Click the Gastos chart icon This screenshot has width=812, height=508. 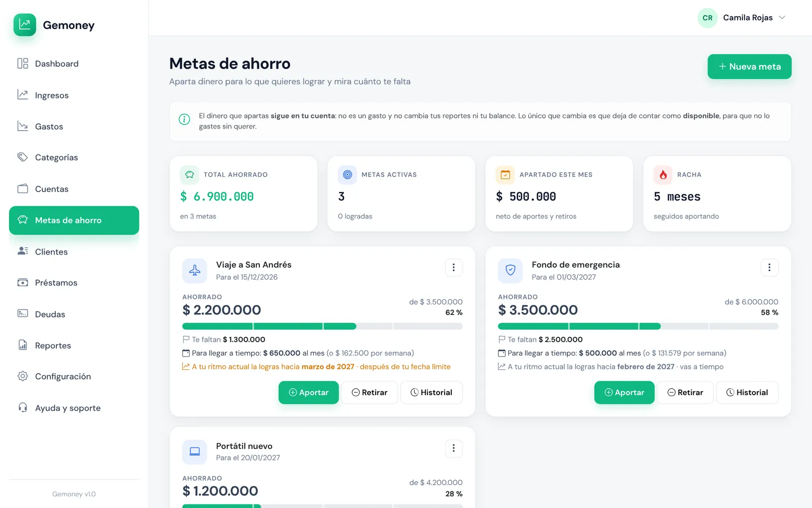(23, 126)
